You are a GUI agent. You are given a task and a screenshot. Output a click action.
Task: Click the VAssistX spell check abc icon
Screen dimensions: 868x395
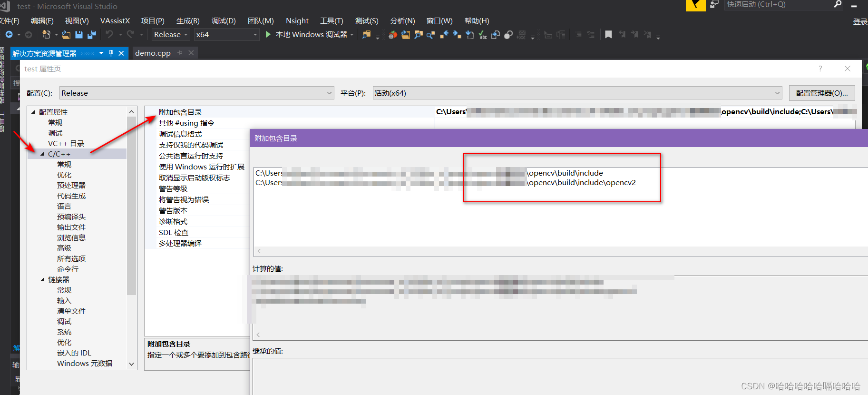tap(482, 34)
